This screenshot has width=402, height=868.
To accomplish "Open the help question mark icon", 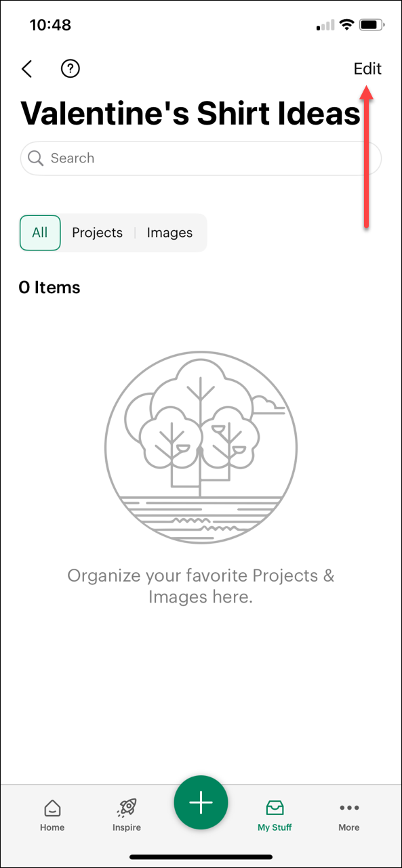I will point(70,68).
